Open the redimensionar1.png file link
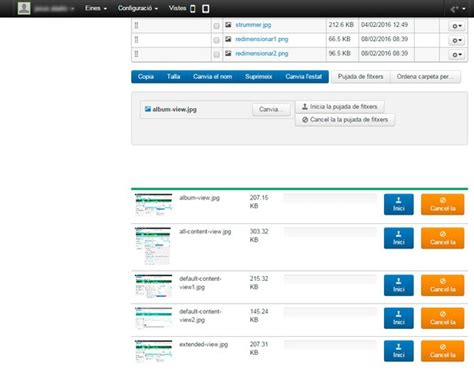474x370 pixels. (262, 39)
